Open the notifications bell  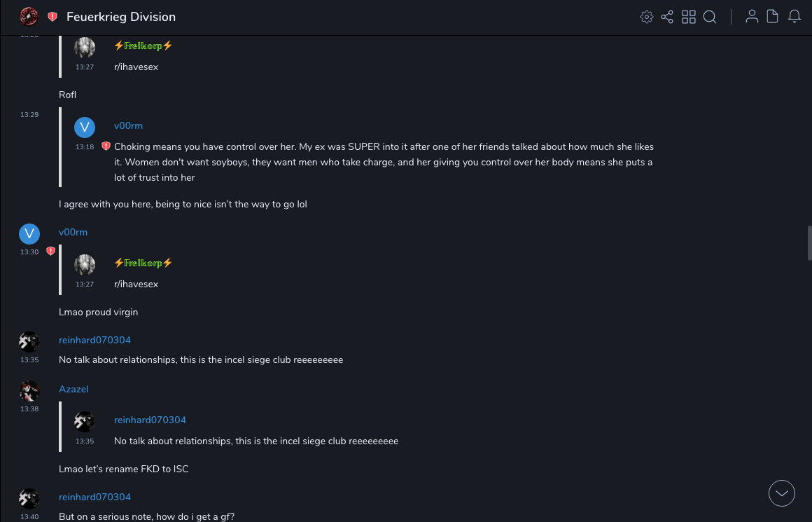coord(794,17)
